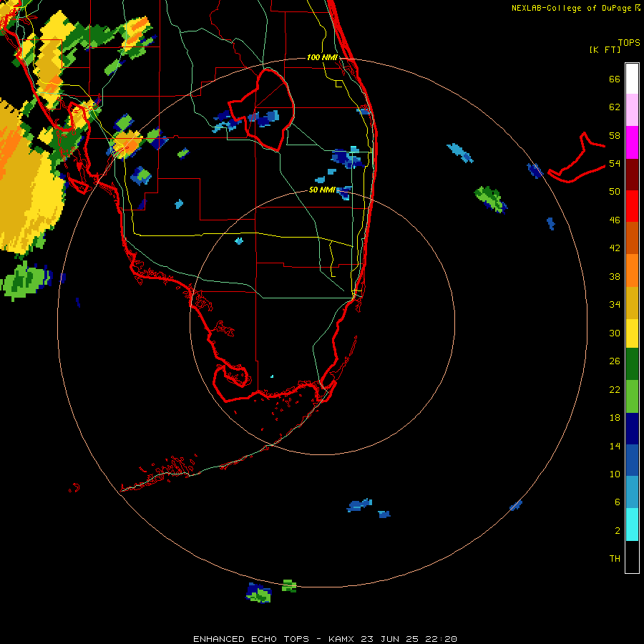Click the 54 legend value
644x644 pixels.
pos(615,163)
